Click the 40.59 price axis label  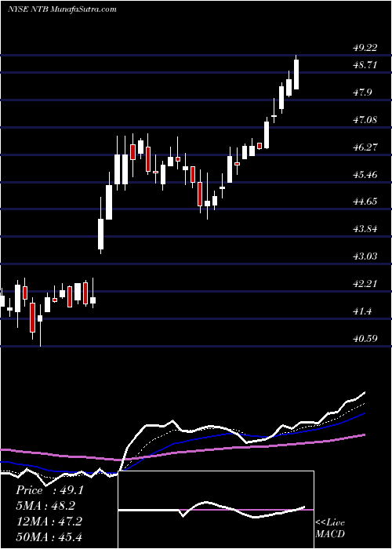(x=365, y=339)
